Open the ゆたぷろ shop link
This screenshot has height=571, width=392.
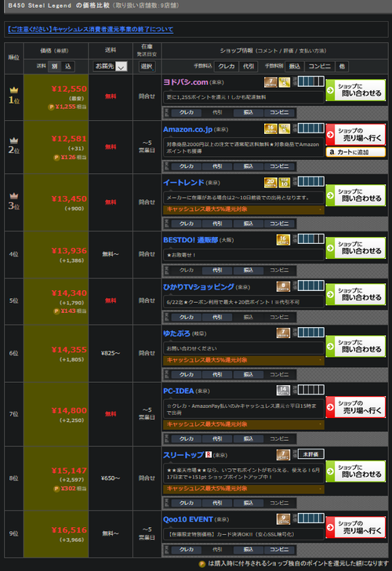coord(176,333)
